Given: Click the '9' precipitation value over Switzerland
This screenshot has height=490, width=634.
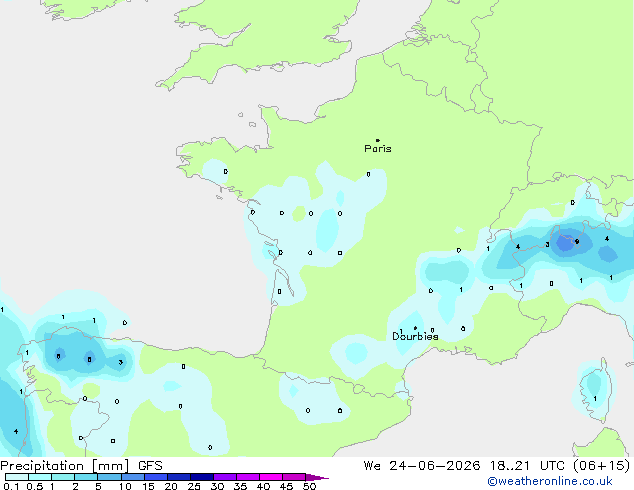Looking at the screenshot, I should 577,242.
